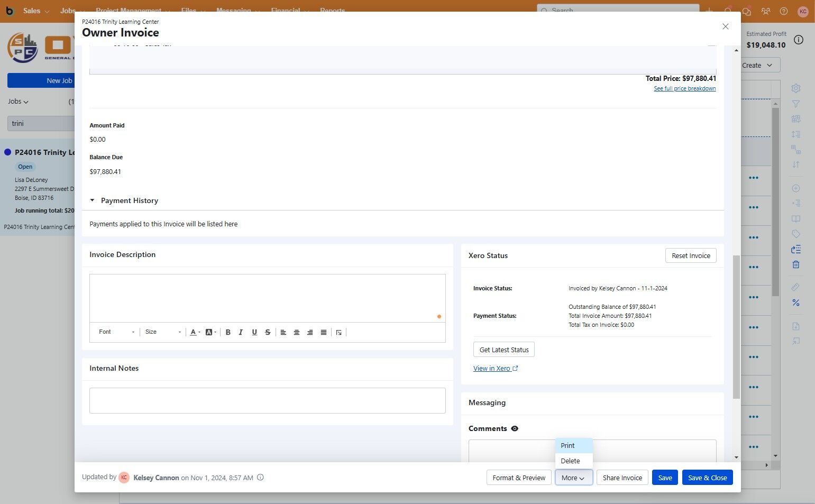The image size is (815, 504).
Task: Maximize the description editor
Action: pyautogui.click(x=339, y=332)
